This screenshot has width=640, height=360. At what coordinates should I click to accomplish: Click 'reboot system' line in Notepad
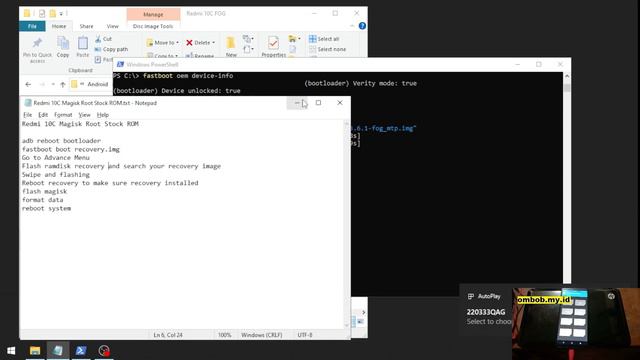pos(46,209)
